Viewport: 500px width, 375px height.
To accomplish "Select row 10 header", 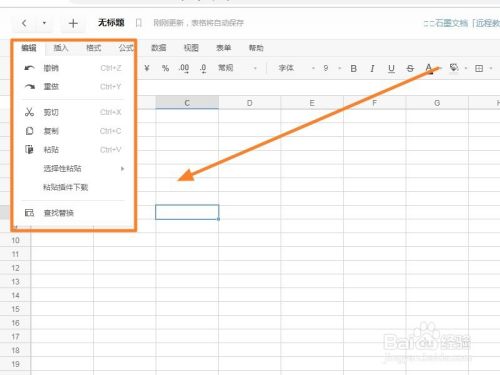I will 15,240.
